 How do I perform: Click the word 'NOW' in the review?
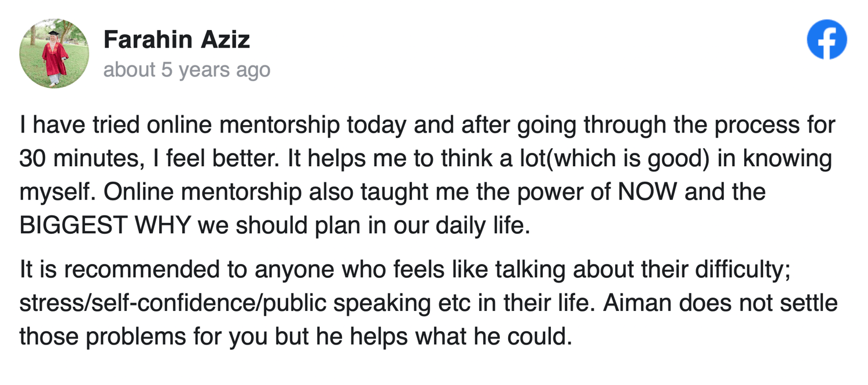[648, 192]
